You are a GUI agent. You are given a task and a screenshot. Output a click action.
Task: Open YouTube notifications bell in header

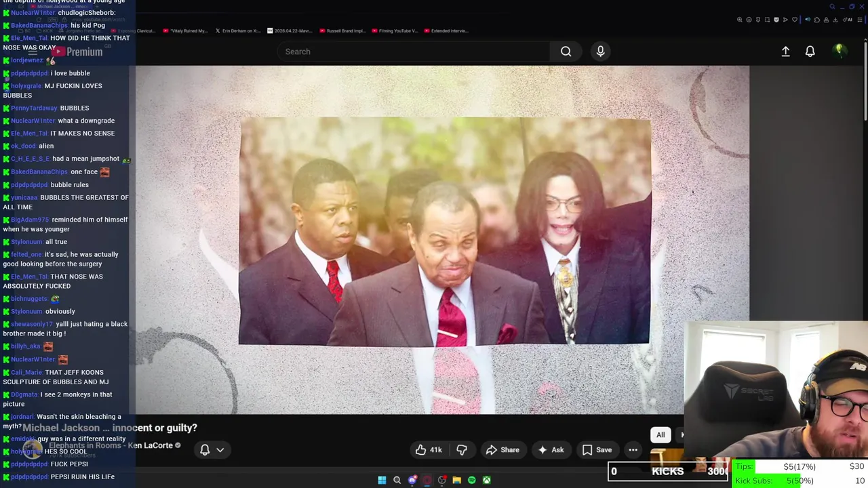[x=810, y=52]
